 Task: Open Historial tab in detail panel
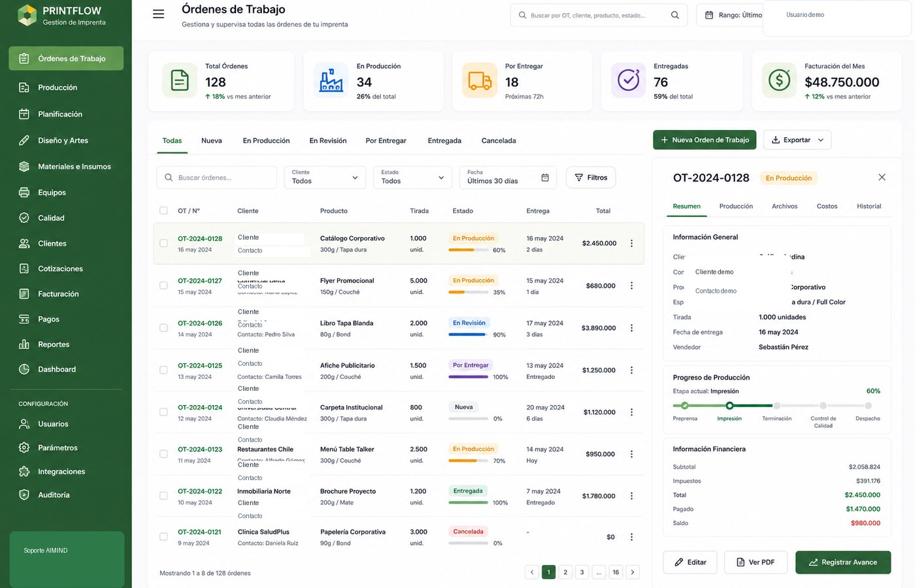click(869, 206)
